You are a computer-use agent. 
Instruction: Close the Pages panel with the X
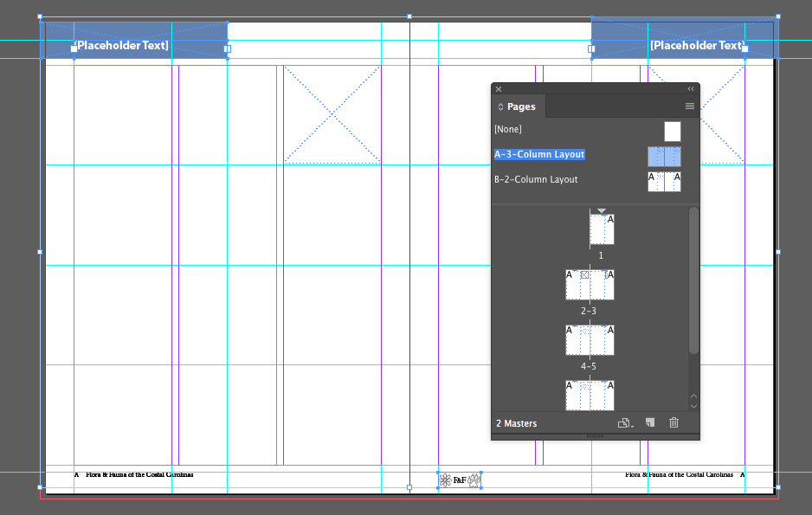[x=499, y=89]
